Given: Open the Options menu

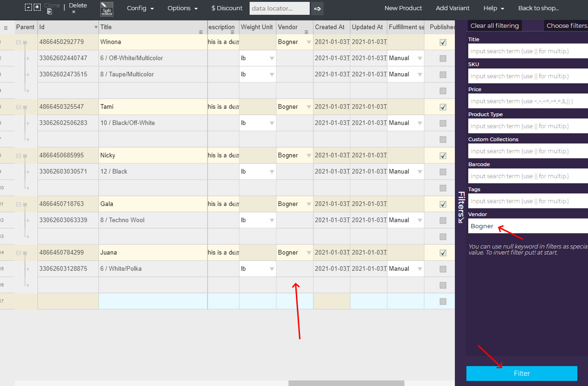Looking at the screenshot, I should click(x=183, y=8).
